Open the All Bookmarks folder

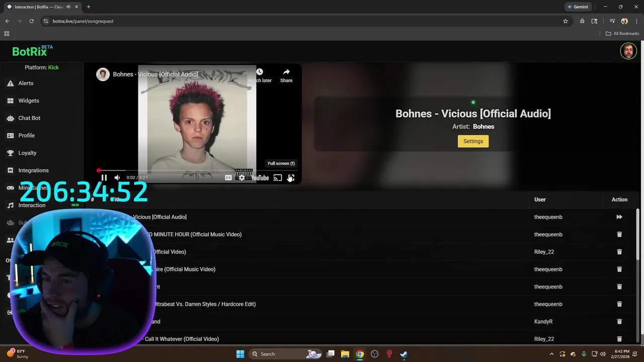(622, 34)
